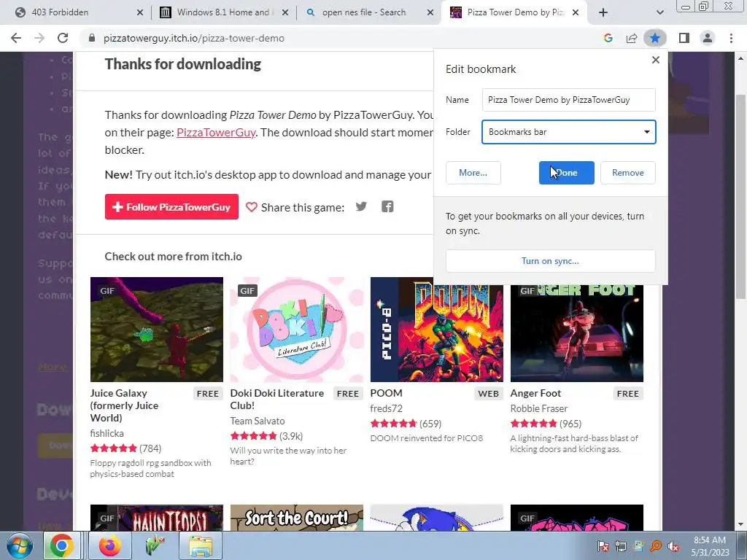Open the Haunted PS1 thumbnail
Viewport: 747px width, 560px height.
pos(157,518)
